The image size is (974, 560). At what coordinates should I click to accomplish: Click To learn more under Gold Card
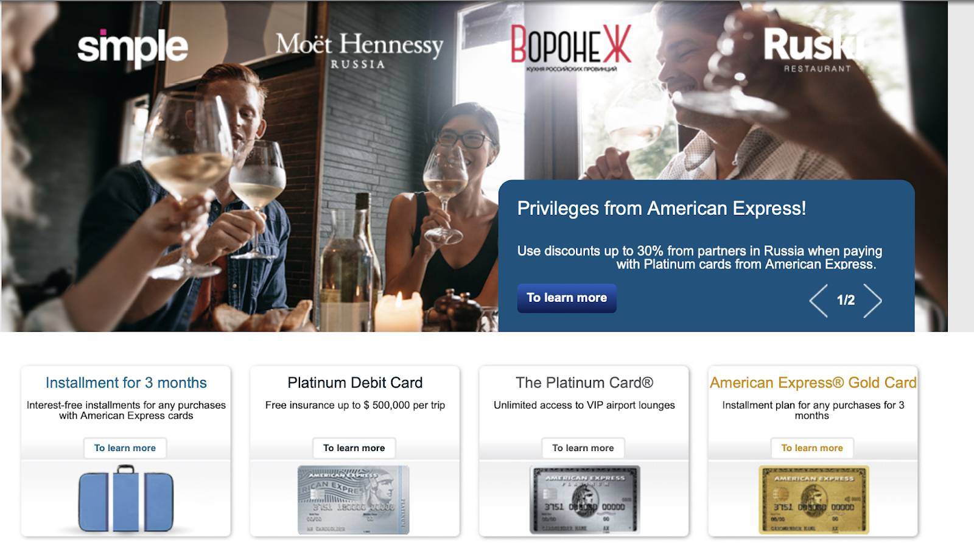pos(812,448)
